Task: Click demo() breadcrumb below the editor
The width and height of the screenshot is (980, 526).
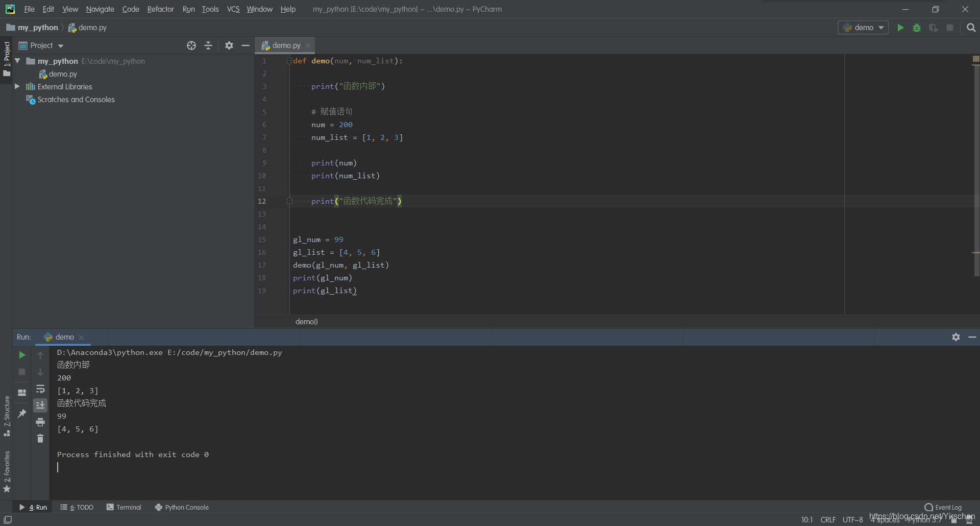Action: coord(306,322)
